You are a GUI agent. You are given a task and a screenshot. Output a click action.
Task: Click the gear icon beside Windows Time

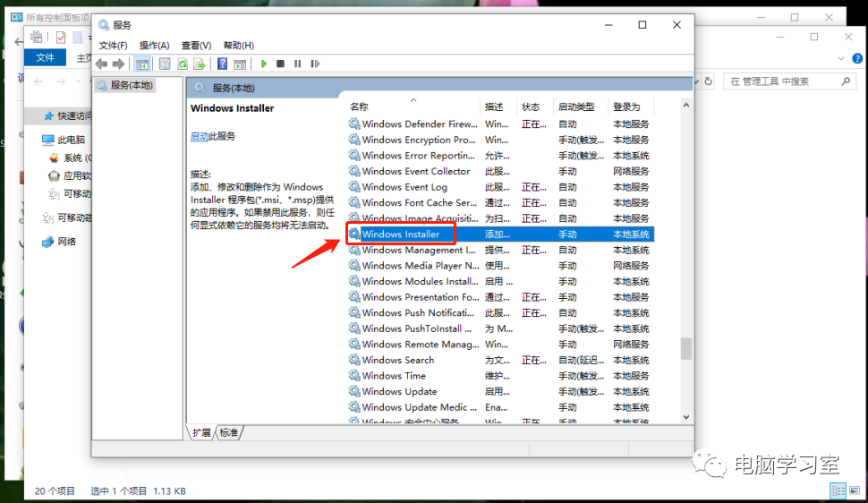(354, 375)
